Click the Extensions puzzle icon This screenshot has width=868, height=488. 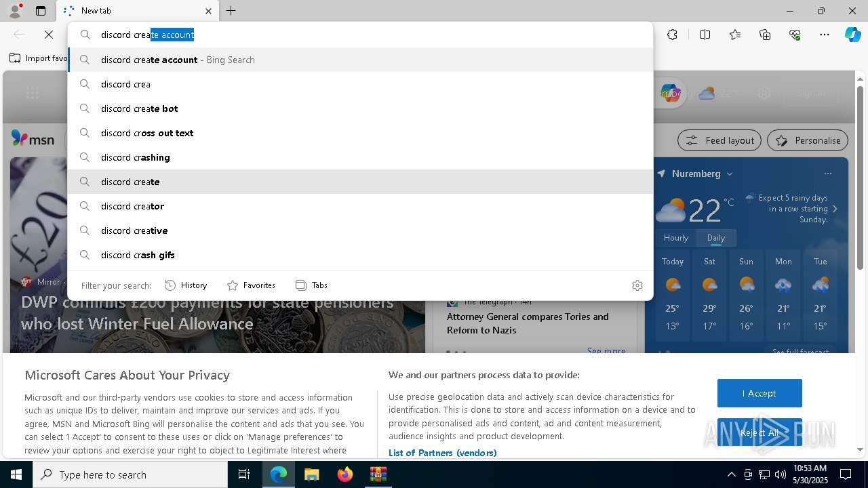pos(672,35)
